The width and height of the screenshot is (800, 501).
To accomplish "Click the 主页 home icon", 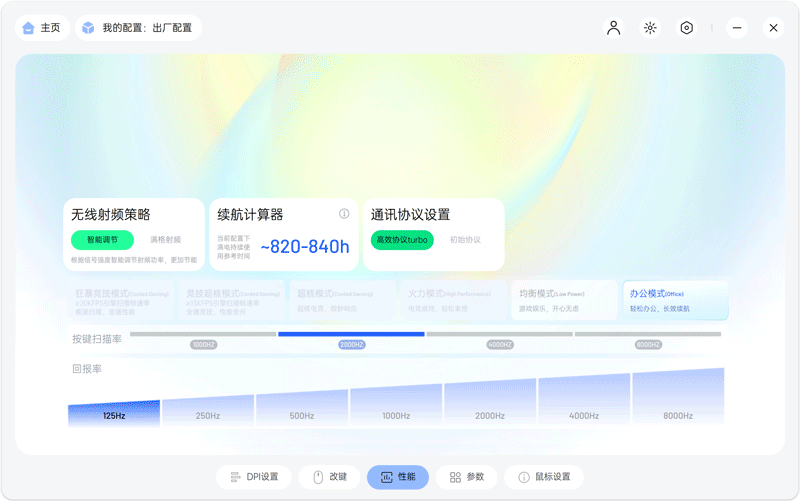I will pyautogui.click(x=28, y=28).
